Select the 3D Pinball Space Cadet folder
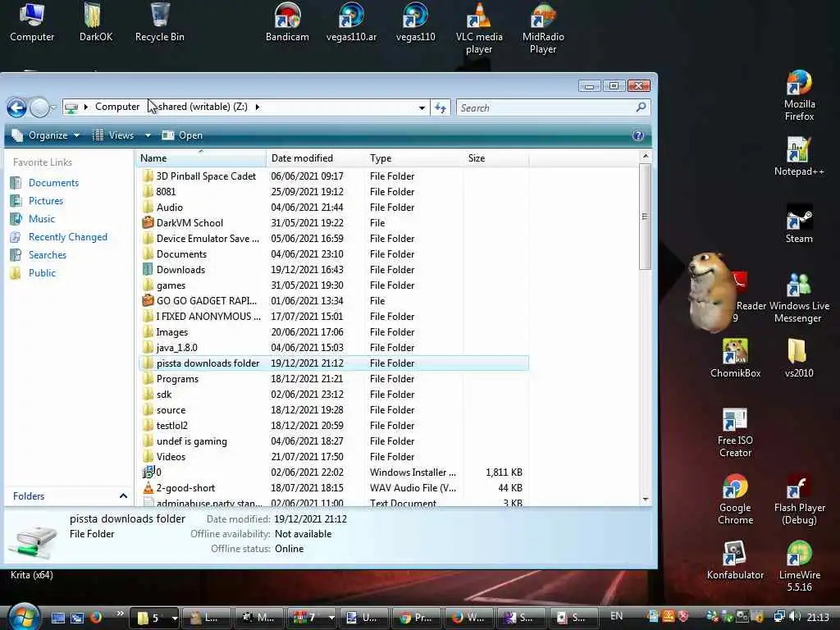This screenshot has height=630, width=840. 334,176
